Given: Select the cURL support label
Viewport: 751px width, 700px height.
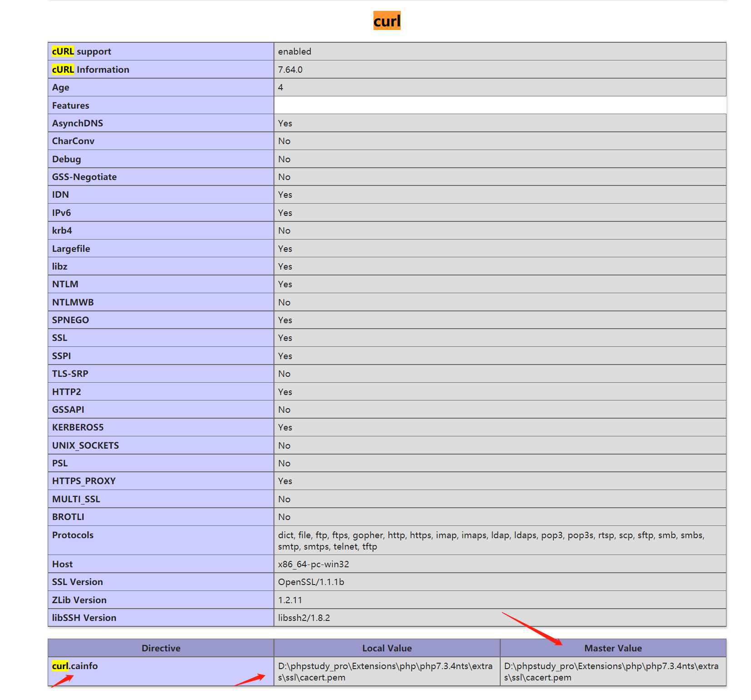Looking at the screenshot, I should (x=81, y=51).
